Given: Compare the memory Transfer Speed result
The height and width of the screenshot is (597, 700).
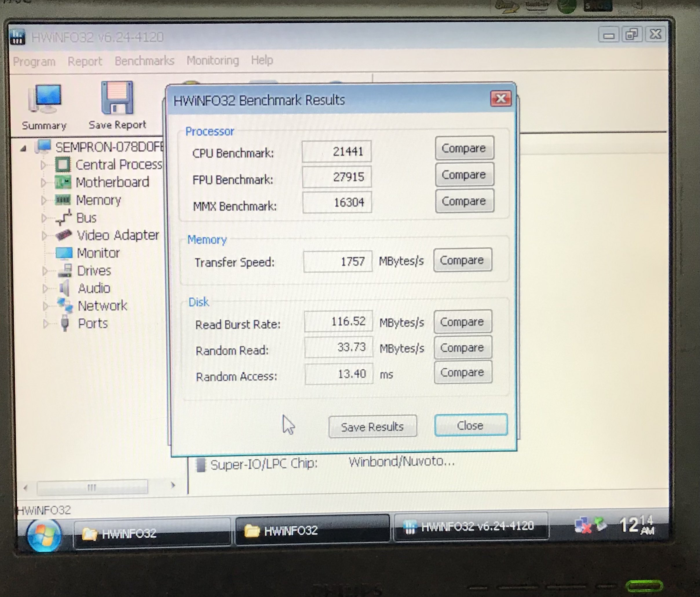Looking at the screenshot, I should (x=462, y=260).
